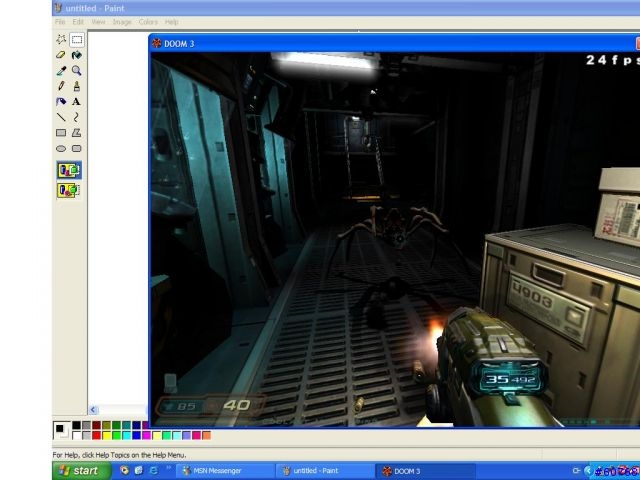The height and width of the screenshot is (480, 640).
Task: Select the Airbrush spray tool
Action: [61, 101]
